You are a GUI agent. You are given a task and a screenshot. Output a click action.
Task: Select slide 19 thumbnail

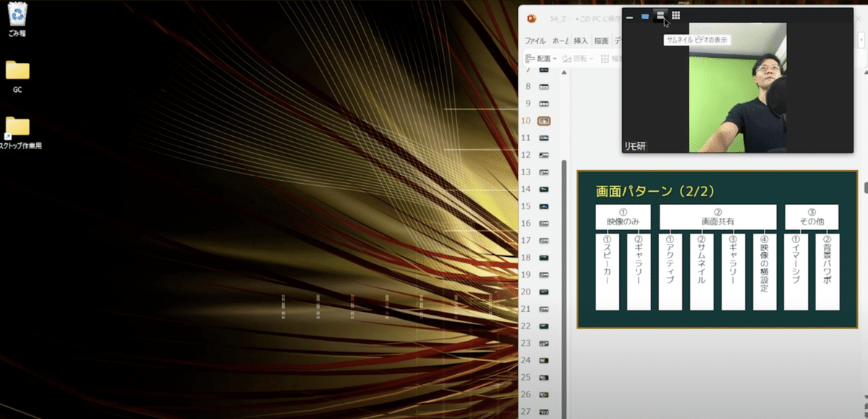(544, 275)
